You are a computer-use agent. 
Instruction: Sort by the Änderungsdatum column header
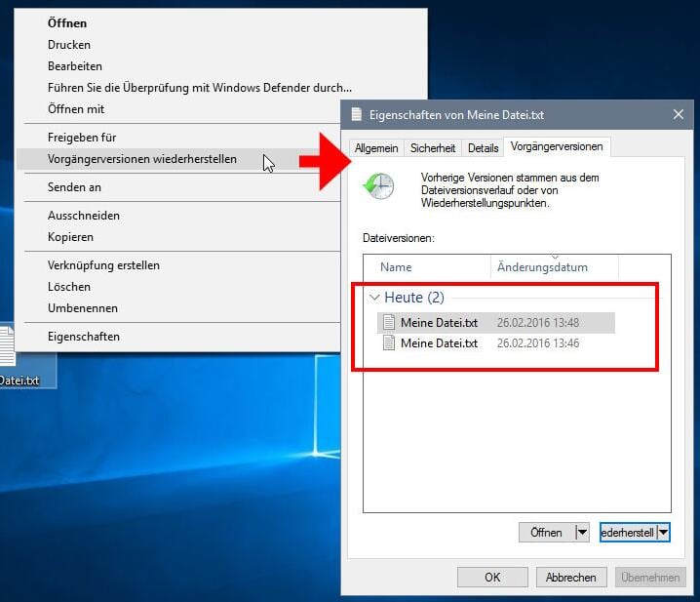pos(555,267)
